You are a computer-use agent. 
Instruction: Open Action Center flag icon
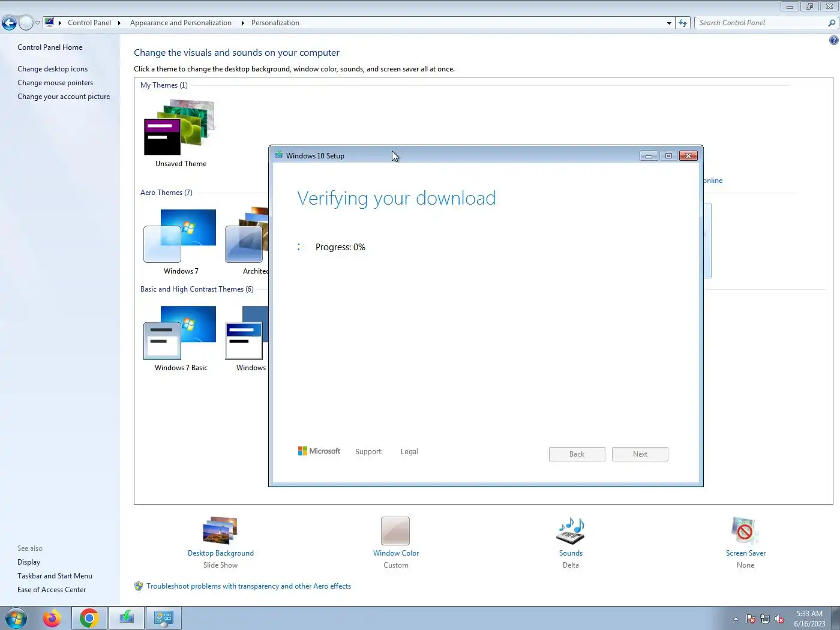point(750,619)
